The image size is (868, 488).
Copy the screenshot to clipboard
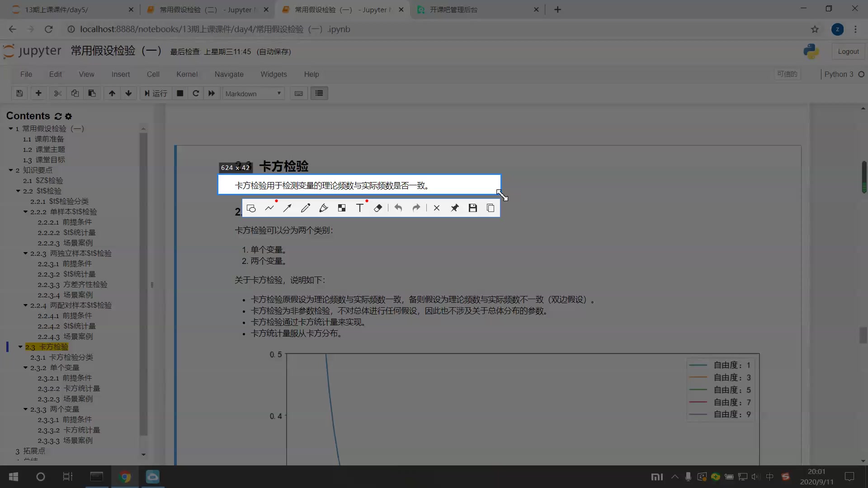click(x=491, y=208)
